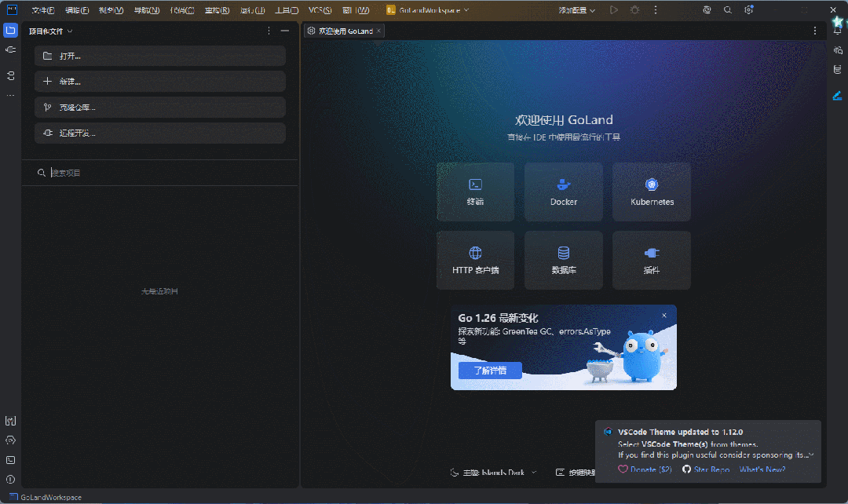Image resolution: width=848 pixels, height=504 pixels.
Task: Expand the VSCode Theme notification text
Action: 811,455
